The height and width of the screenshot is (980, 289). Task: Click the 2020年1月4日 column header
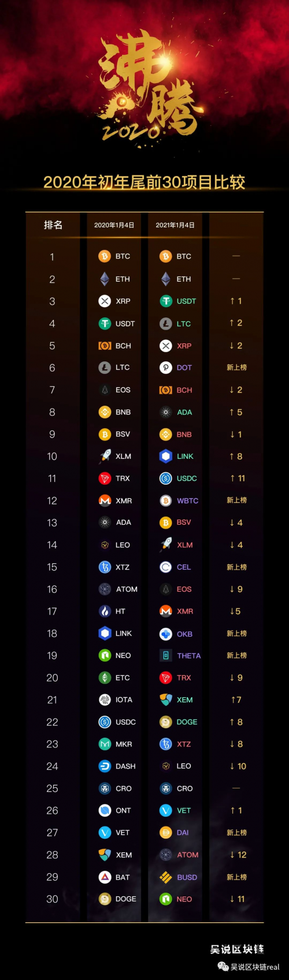(114, 225)
